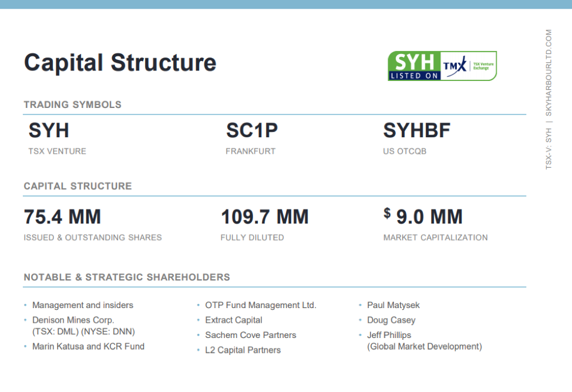
Task: Select the Paul Matysek entry
Action: coord(393,305)
